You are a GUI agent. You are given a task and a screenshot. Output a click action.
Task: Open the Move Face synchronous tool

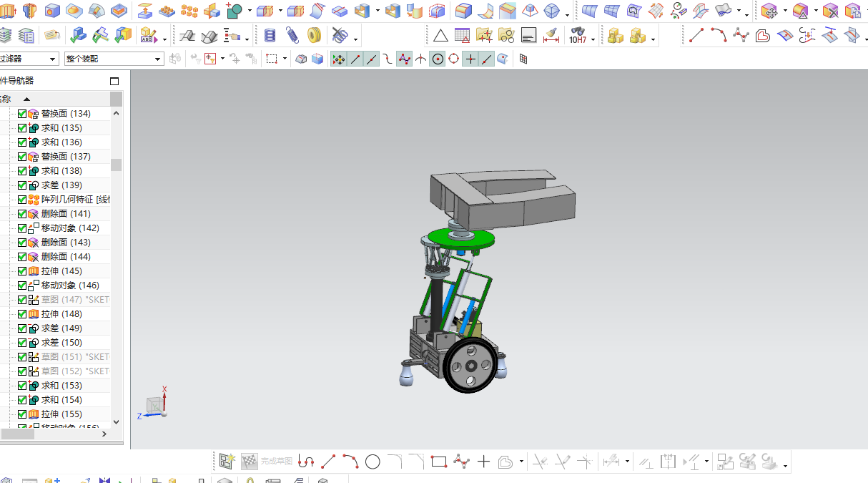pos(769,11)
